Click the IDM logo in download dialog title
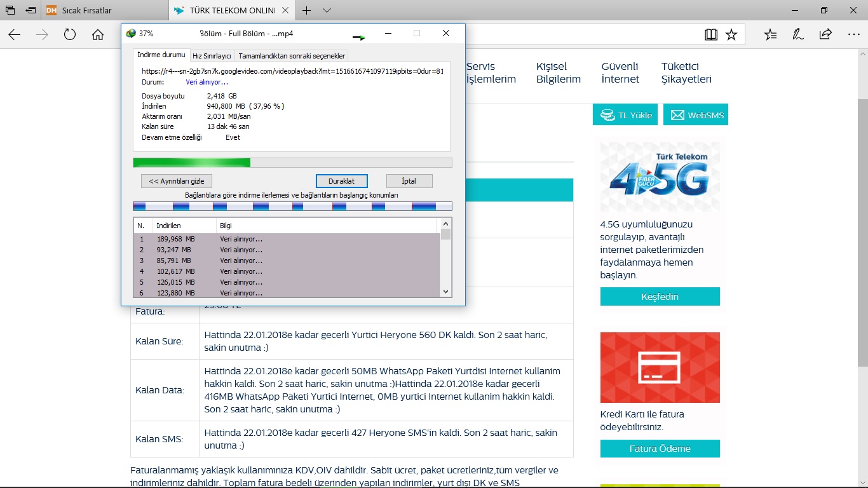The image size is (868, 488). click(131, 34)
